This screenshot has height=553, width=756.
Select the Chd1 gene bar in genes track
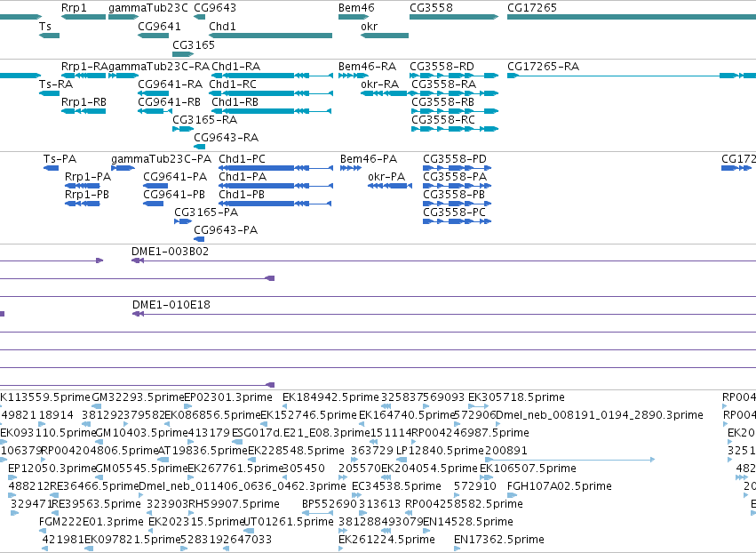270,36
